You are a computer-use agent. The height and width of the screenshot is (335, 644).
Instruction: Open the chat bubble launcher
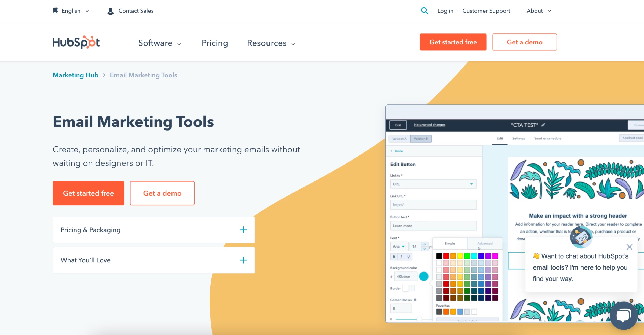[624, 315]
